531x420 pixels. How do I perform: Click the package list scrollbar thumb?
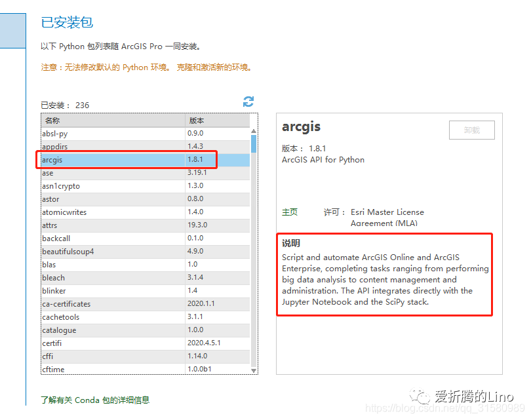coord(254,144)
